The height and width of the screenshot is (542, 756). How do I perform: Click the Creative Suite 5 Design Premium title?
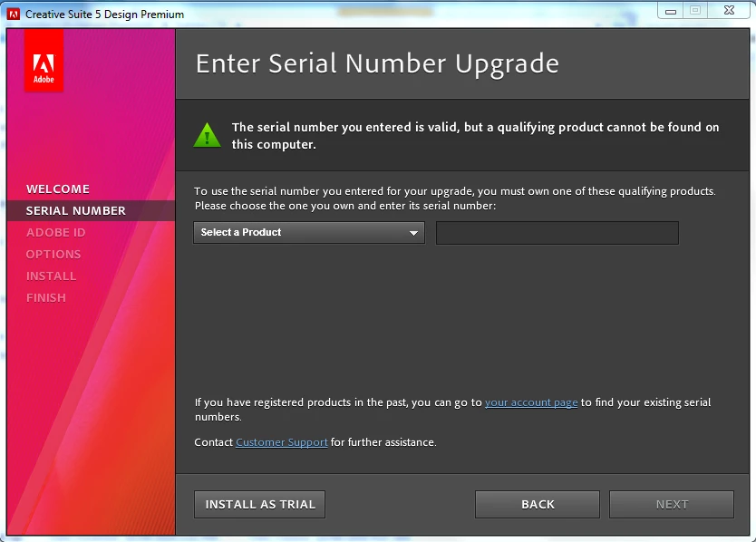coord(104,15)
